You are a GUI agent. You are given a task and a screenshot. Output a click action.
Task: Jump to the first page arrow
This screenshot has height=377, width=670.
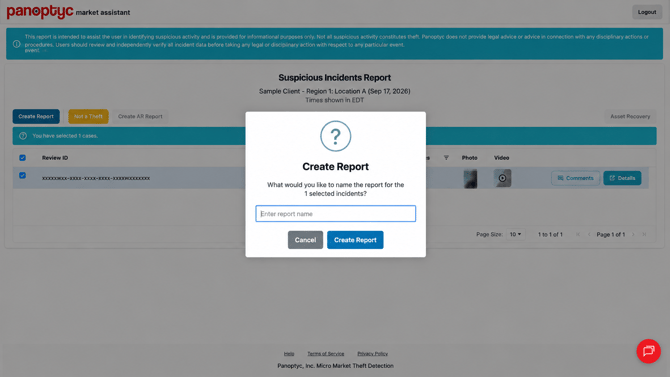578,234
